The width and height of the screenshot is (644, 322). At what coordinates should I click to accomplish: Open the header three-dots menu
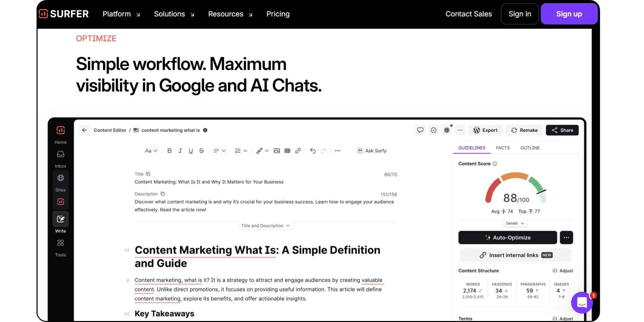(460, 130)
